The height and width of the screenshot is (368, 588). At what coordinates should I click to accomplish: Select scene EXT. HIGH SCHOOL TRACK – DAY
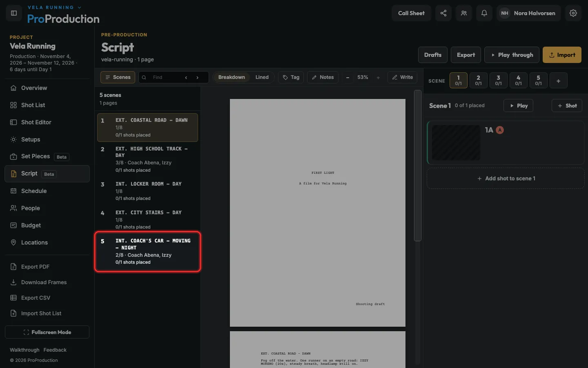(x=147, y=159)
